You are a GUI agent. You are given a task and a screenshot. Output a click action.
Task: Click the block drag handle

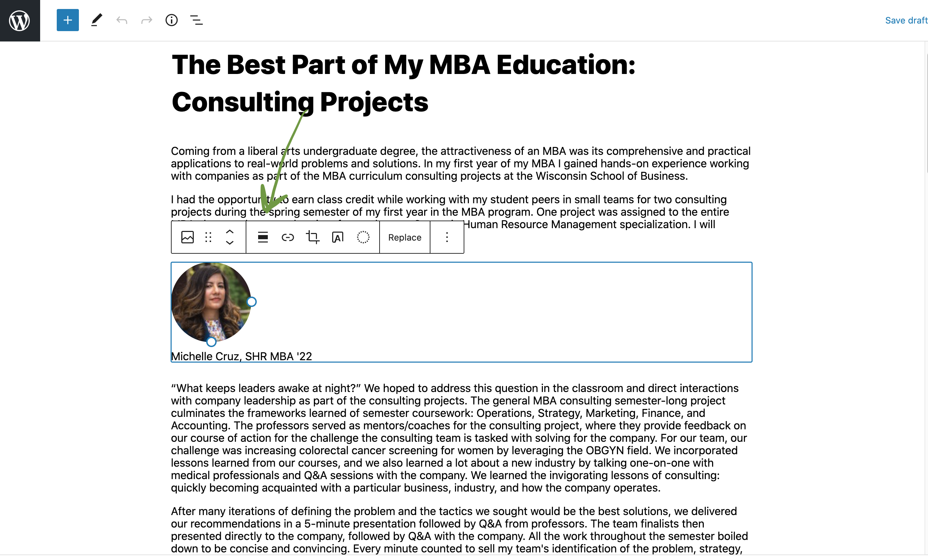point(208,237)
